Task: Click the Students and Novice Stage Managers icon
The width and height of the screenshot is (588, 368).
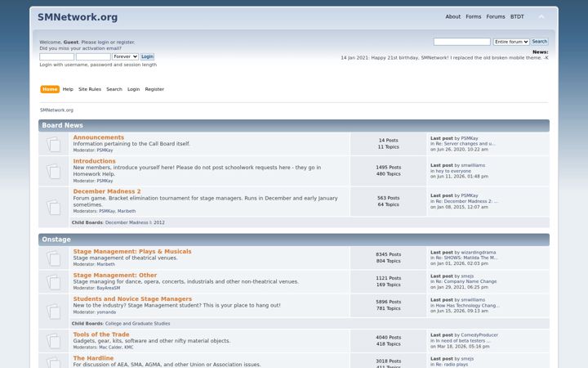Action: click(54, 312)
